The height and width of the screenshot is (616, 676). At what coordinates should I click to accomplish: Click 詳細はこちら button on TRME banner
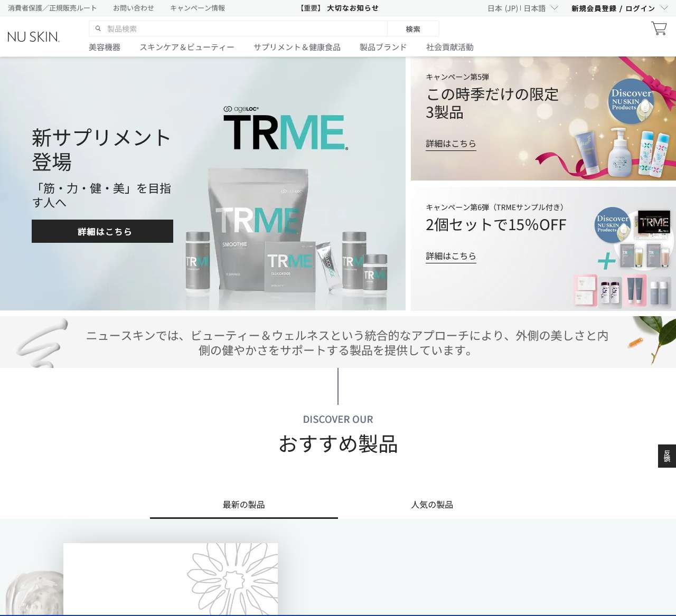102,231
